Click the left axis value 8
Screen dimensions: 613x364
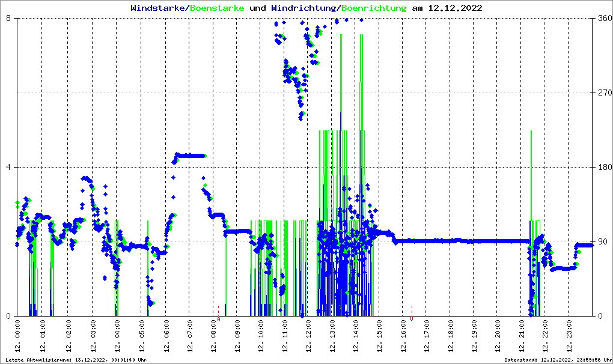(7, 19)
